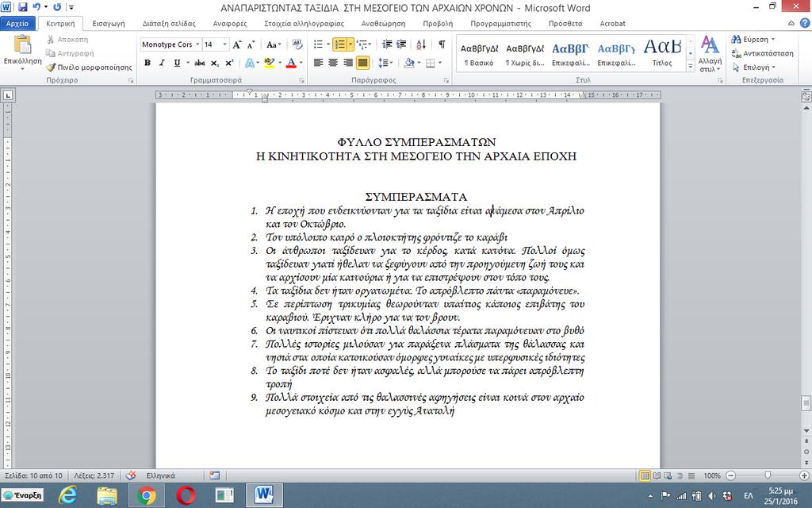The height and width of the screenshot is (508, 812).
Task: Click the Επικόλληση paste icon
Action: point(22,44)
